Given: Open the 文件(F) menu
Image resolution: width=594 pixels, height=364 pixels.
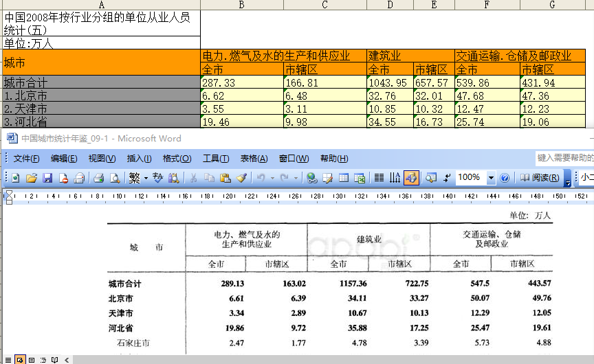Looking at the screenshot, I should tap(26, 159).
